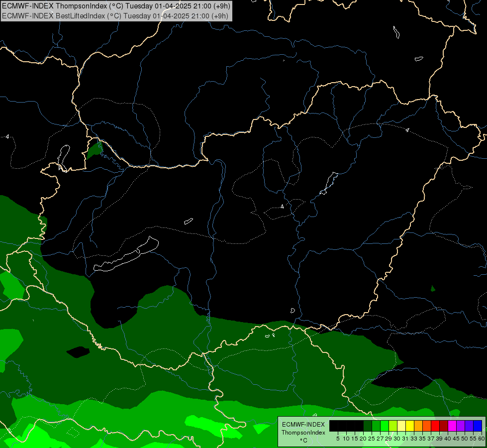Screen dimensions: 487x448
Task: Click the legend tick value '27'
Action: click(x=380, y=439)
